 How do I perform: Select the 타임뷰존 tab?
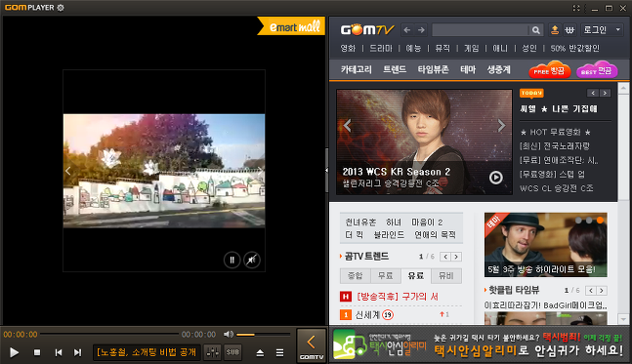tap(433, 69)
